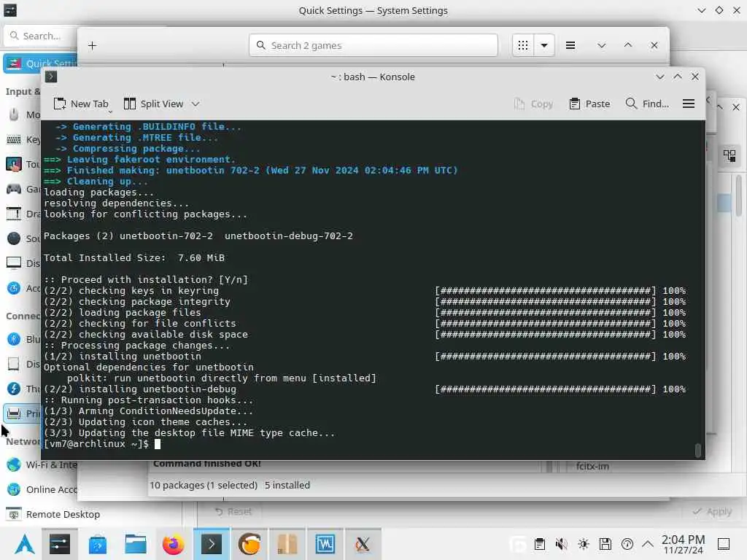
Task: Click the Accessibility sidebar icon
Action: point(14,288)
